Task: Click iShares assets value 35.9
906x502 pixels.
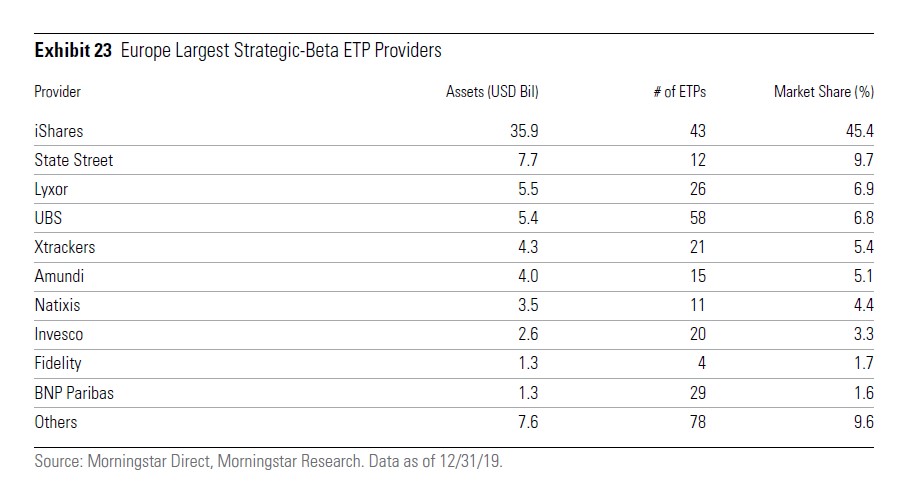Action: point(523,131)
